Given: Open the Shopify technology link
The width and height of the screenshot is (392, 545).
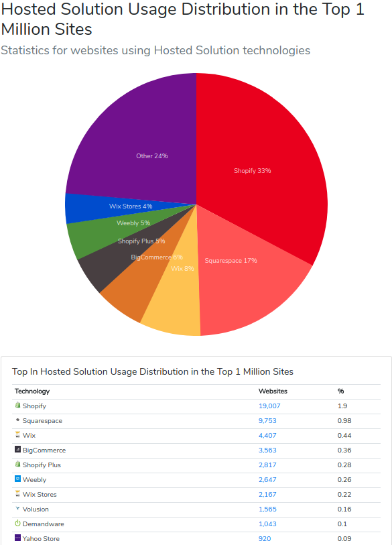Looking at the screenshot, I should tap(34, 406).
